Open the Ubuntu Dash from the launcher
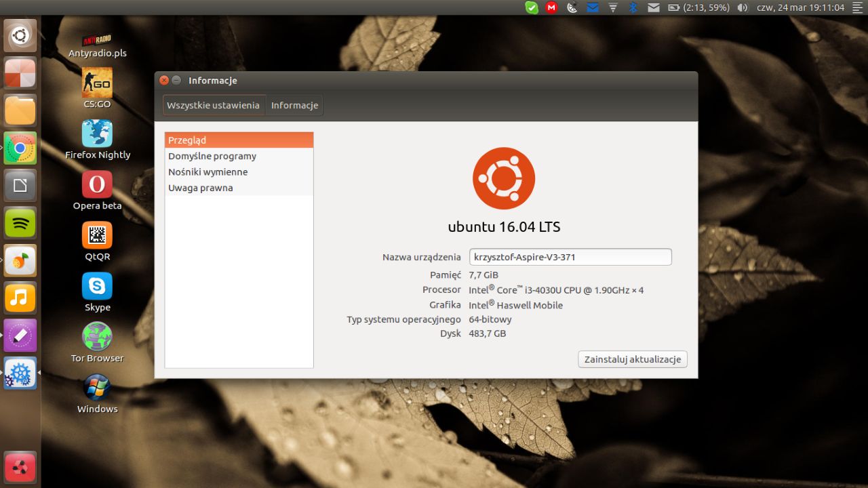868x488 pixels. click(20, 36)
